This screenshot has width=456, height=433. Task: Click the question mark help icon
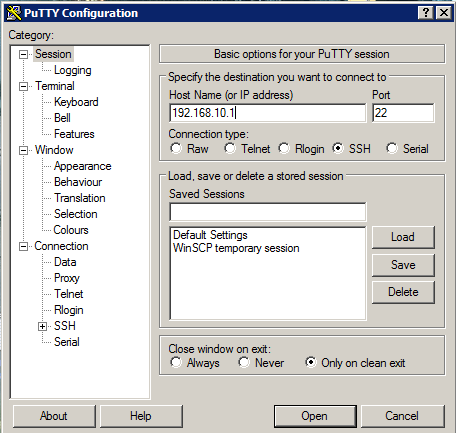(426, 13)
